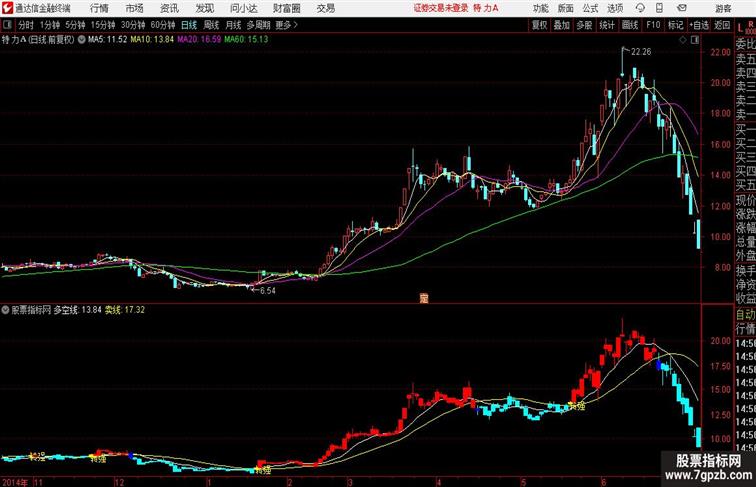This screenshot has height=487, width=756.
Task: Click the month 12 time axis marker
Action: click(x=119, y=482)
